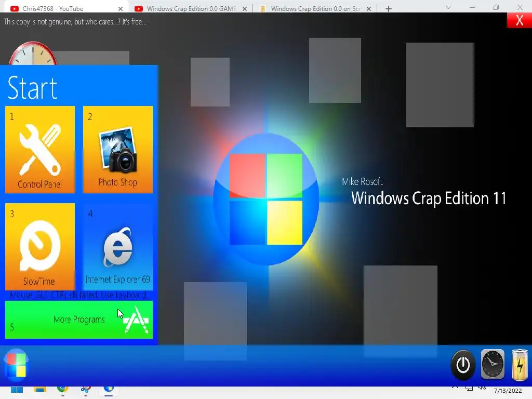Open a new browser tab
This screenshot has height=399, width=532.
(389, 9)
